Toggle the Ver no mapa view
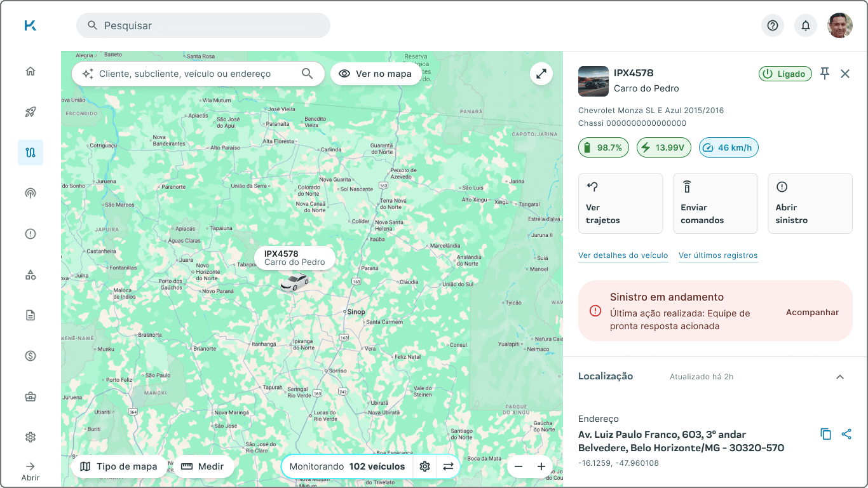868x488 pixels. [x=375, y=74]
